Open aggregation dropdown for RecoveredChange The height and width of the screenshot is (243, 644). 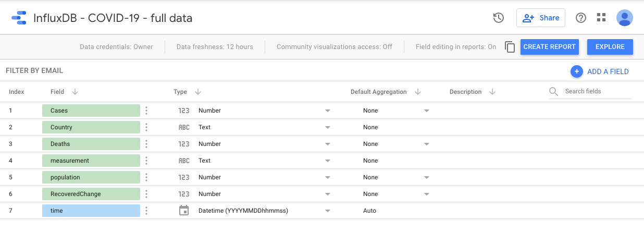[427, 194]
